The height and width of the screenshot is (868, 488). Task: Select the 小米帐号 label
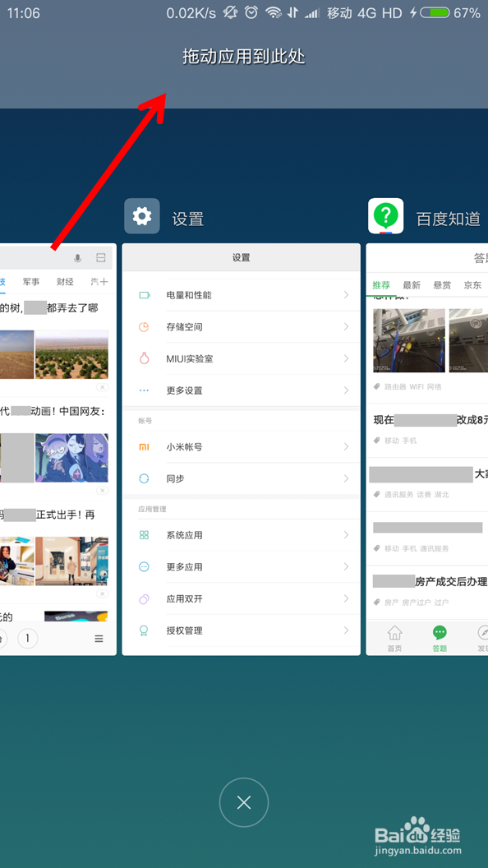coord(184,446)
